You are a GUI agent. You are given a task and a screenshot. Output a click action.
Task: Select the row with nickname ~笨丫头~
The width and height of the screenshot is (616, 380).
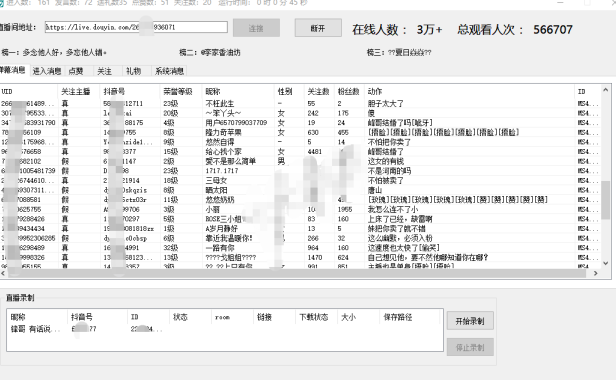pos(301,113)
